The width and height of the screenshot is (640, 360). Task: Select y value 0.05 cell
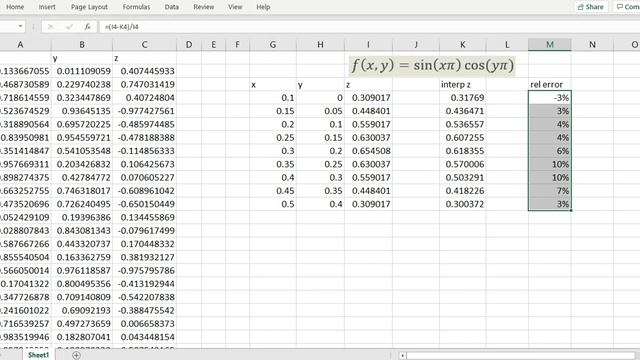click(x=320, y=111)
